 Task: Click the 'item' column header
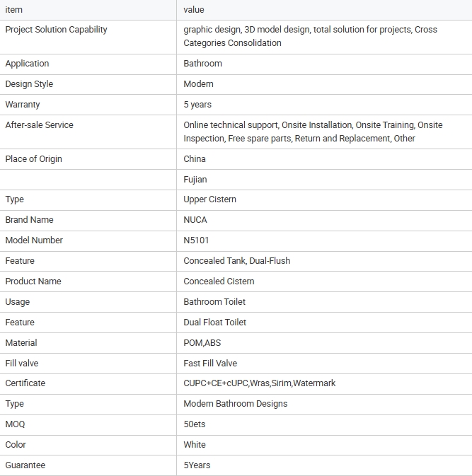[x=14, y=10]
